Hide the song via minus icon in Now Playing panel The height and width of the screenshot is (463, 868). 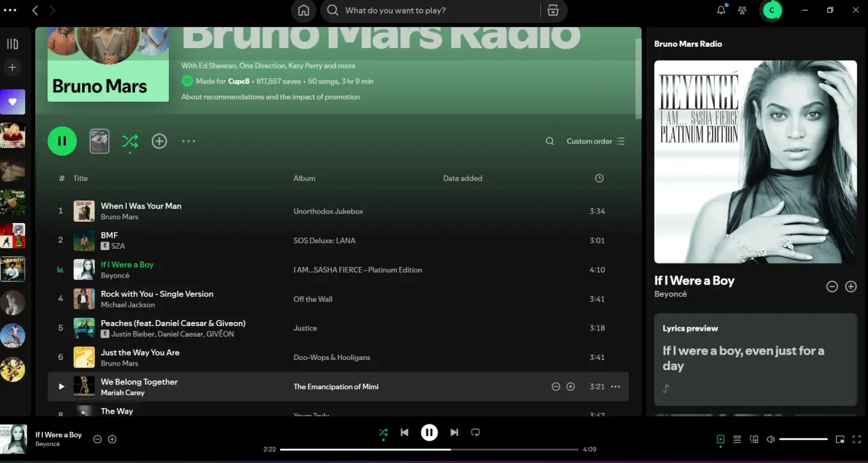click(x=832, y=287)
